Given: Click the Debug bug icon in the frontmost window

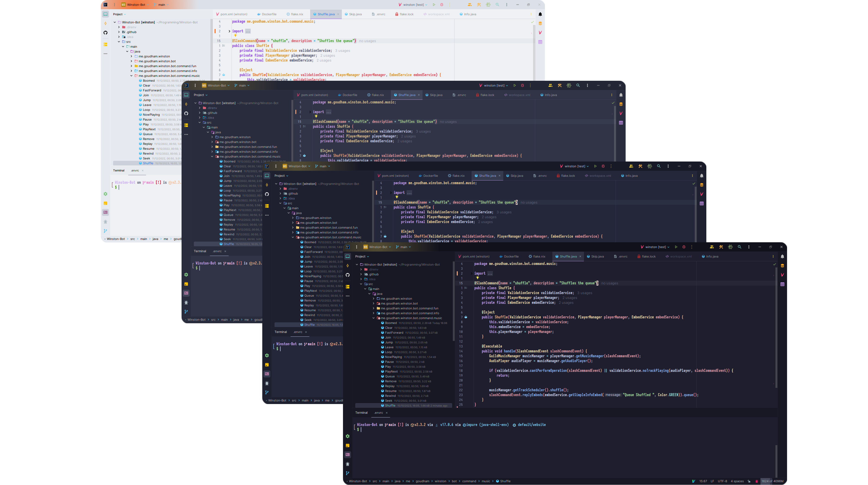Looking at the screenshot, I should point(684,247).
